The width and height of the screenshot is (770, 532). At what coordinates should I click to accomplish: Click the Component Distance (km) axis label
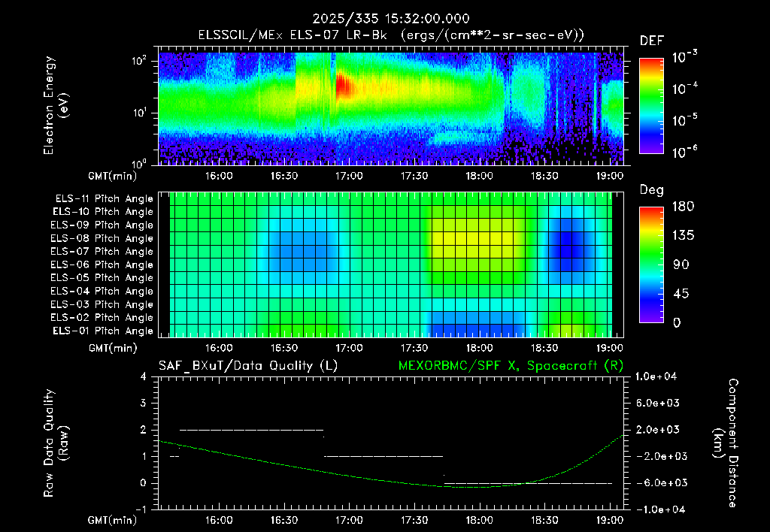point(726,443)
